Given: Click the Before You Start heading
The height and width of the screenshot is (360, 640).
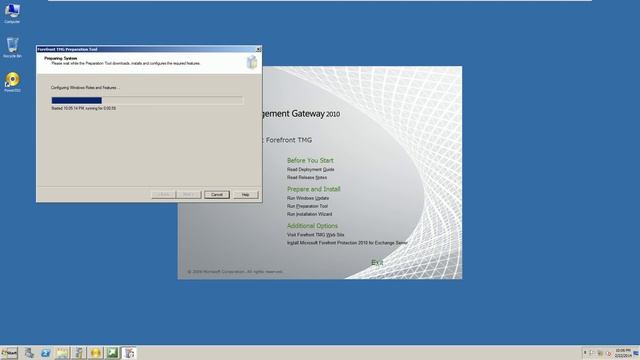Looking at the screenshot, I should pos(310,160).
